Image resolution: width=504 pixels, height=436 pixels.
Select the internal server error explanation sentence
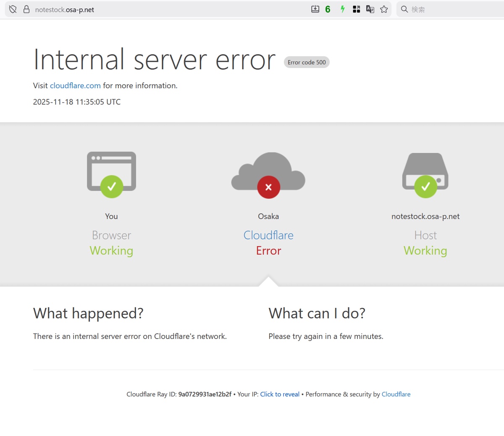pyautogui.click(x=130, y=336)
